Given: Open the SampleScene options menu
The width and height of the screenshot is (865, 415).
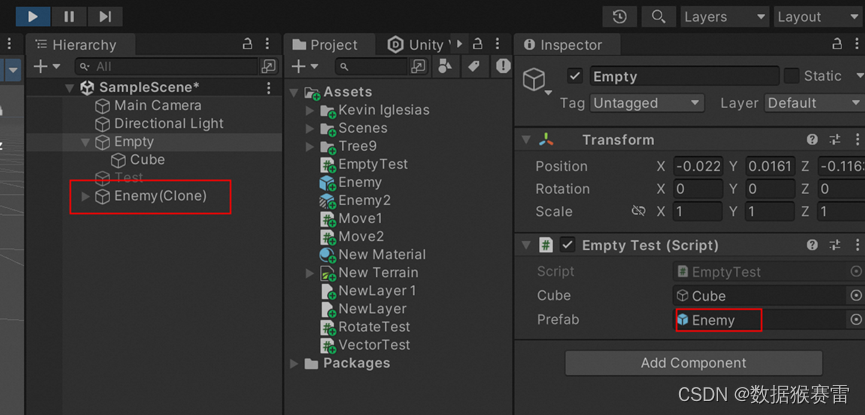Looking at the screenshot, I should 269,88.
